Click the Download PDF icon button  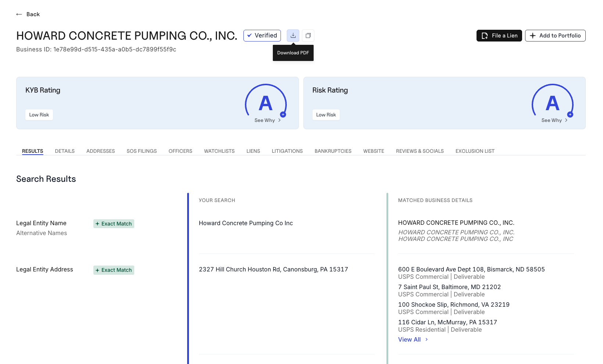coord(293,36)
